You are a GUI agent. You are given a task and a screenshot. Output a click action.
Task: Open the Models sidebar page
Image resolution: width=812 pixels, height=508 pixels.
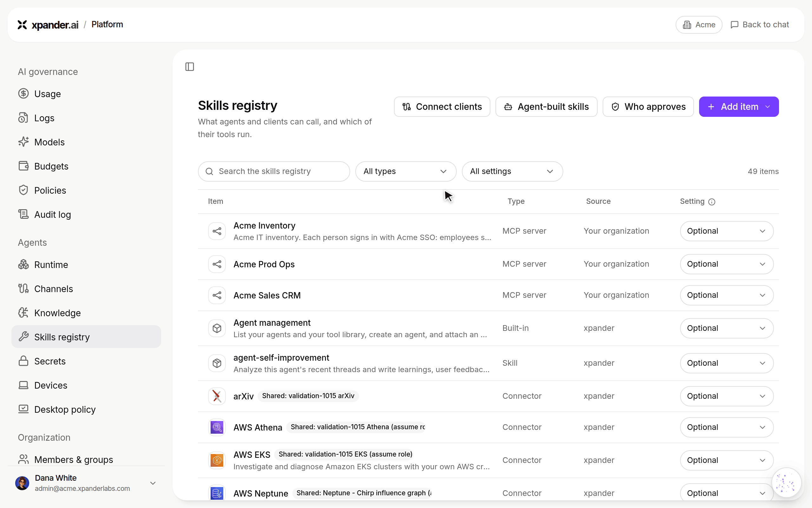(86, 142)
